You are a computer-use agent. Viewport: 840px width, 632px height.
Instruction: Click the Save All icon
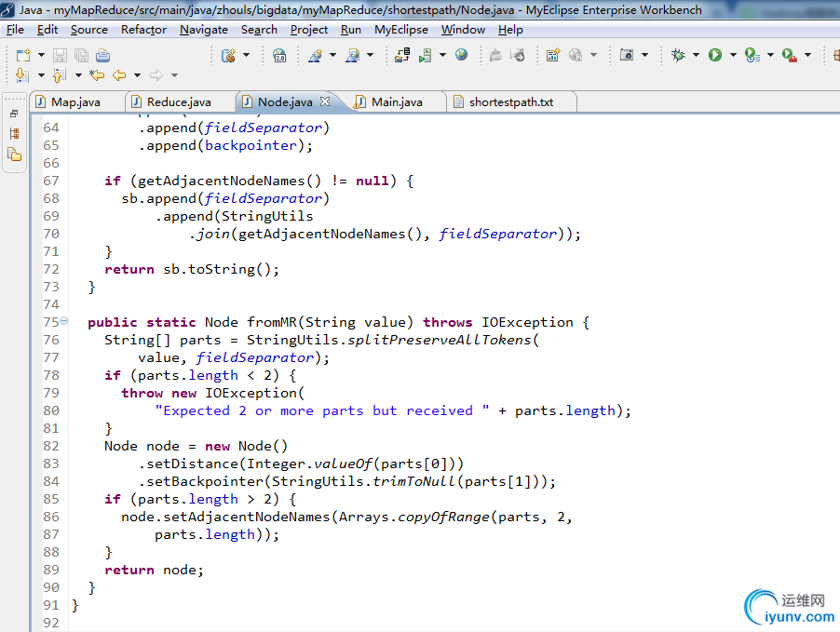click(x=81, y=55)
